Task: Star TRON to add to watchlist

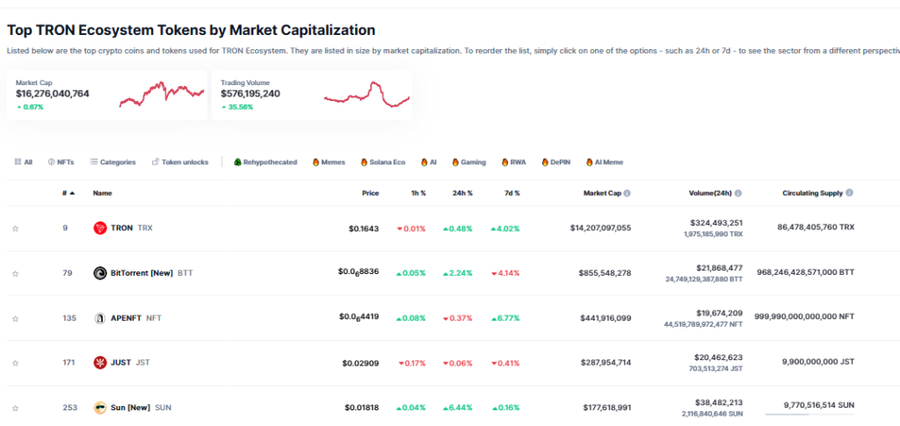Action: (15, 229)
